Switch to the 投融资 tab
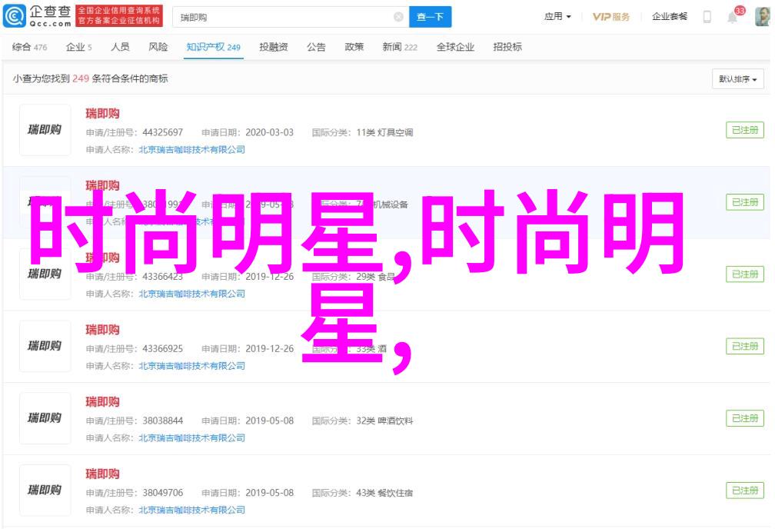The image size is (775, 532). 274,47
